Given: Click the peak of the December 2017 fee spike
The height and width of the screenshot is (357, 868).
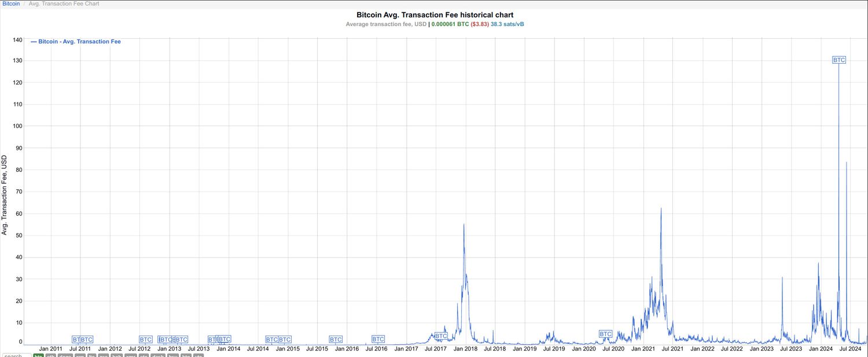Looking at the screenshot, I should 464,224.
